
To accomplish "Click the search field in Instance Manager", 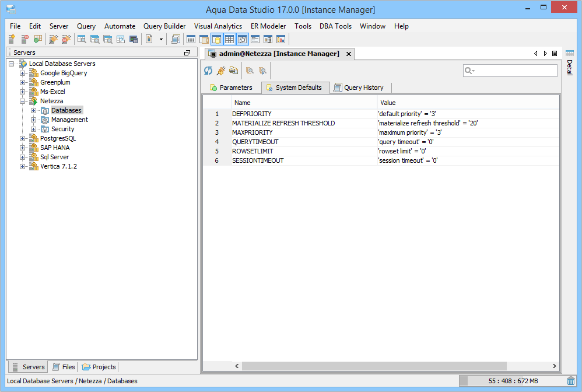I will pyautogui.click(x=510, y=71).
